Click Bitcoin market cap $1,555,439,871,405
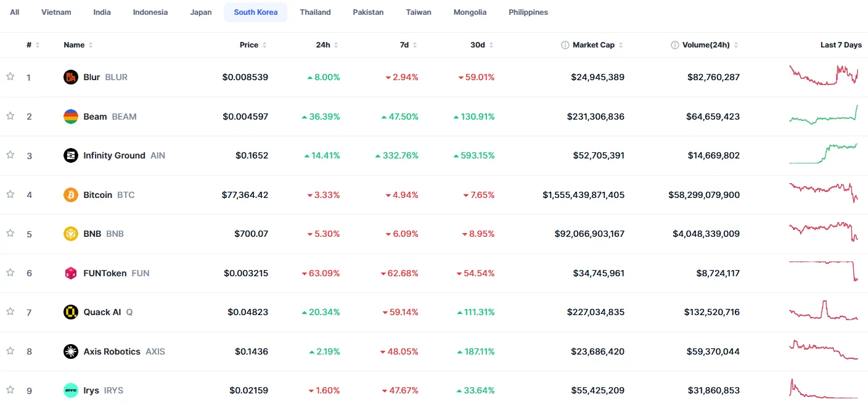Viewport: 868px width, 407px height. [x=583, y=195]
